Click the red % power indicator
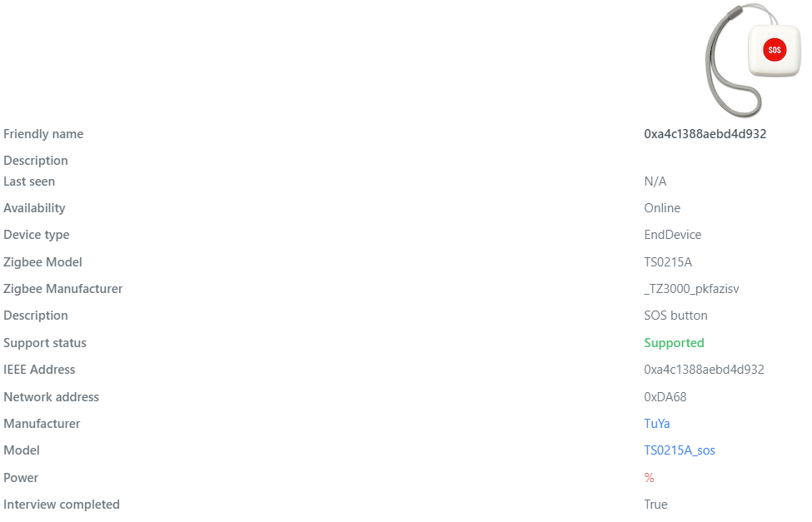This screenshot has width=812, height=522. pos(648,477)
